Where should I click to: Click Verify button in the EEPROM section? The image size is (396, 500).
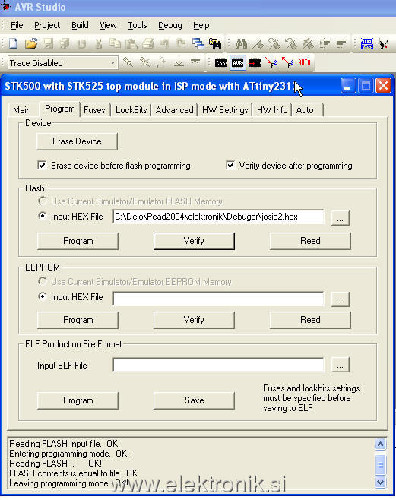coord(194,320)
